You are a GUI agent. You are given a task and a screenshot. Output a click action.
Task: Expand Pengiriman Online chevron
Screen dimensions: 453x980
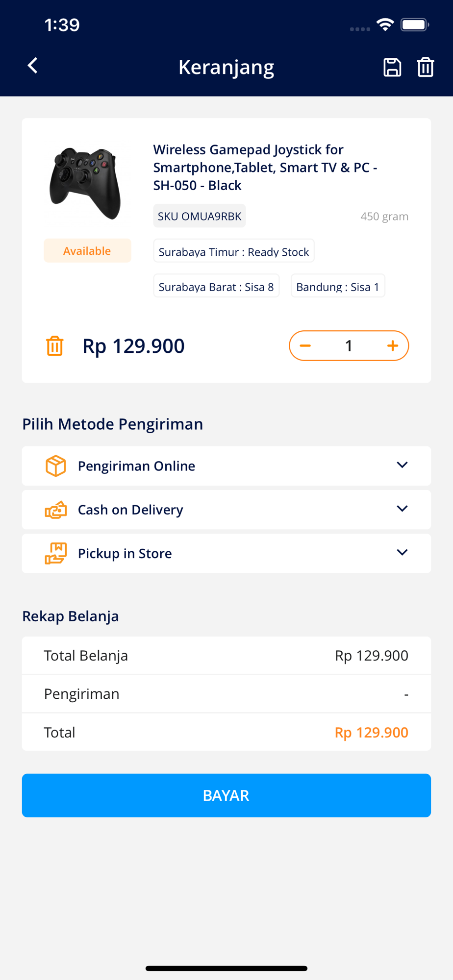click(x=402, y=465)
